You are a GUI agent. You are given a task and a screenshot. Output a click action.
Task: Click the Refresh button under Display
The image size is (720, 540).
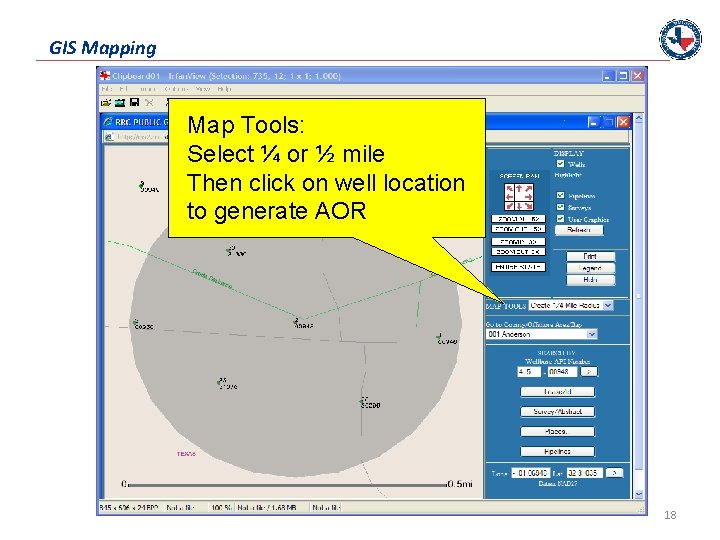[579, 230]
